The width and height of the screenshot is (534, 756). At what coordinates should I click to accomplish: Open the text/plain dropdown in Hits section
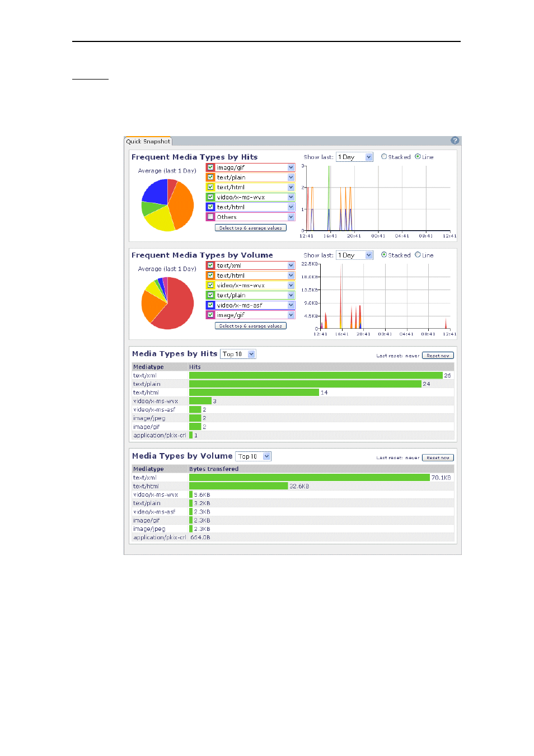tap(291, 178)
